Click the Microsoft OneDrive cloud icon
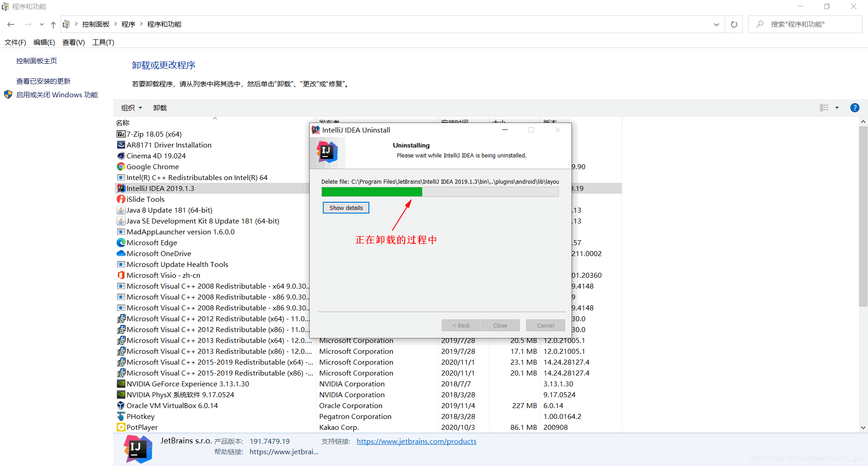868x466 pixels. [121, 253]
